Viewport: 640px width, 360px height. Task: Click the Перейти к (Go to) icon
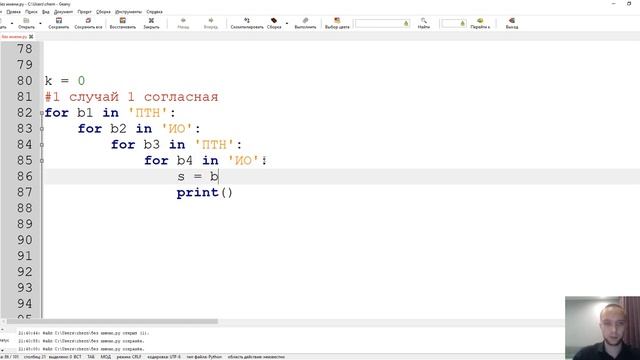(480, 23)
